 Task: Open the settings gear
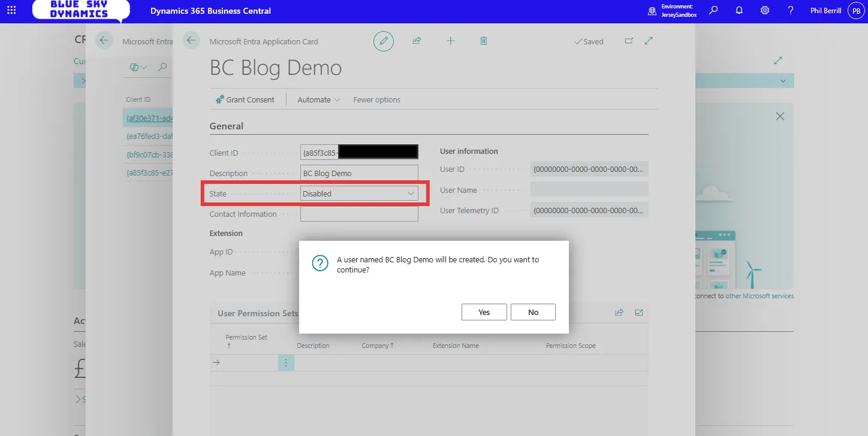(x=765, y=11)
